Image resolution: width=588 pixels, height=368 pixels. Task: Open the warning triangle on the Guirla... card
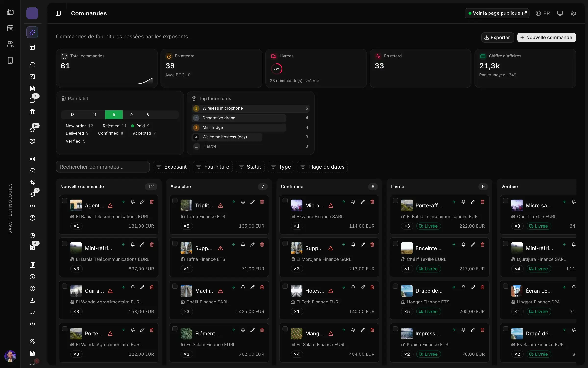tap(110, 291)
